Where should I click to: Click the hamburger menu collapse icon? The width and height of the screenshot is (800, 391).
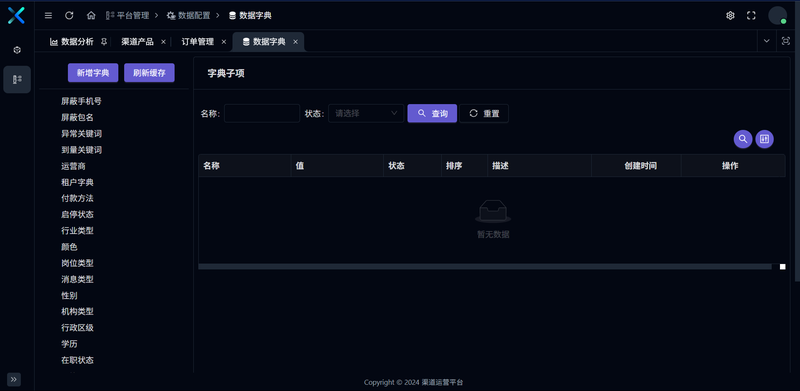pyautogui.click(x=48, y=15)
